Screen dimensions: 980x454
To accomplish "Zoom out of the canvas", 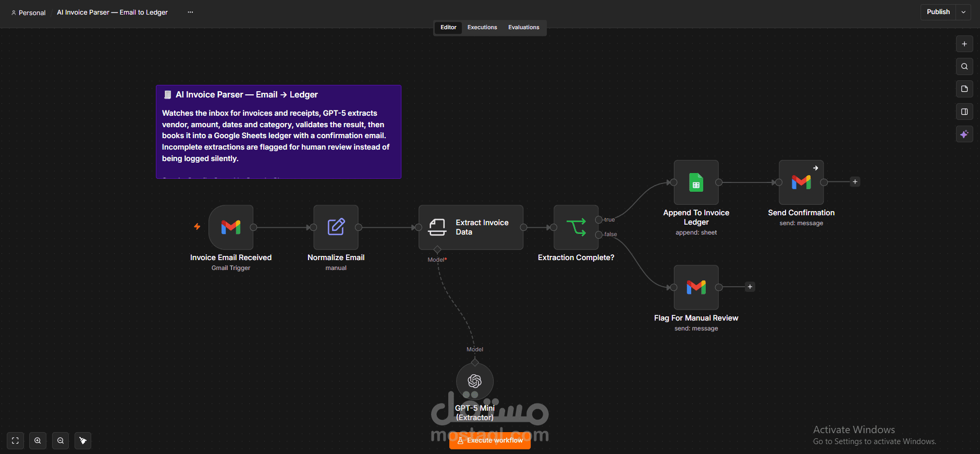I will coord(60,441).
